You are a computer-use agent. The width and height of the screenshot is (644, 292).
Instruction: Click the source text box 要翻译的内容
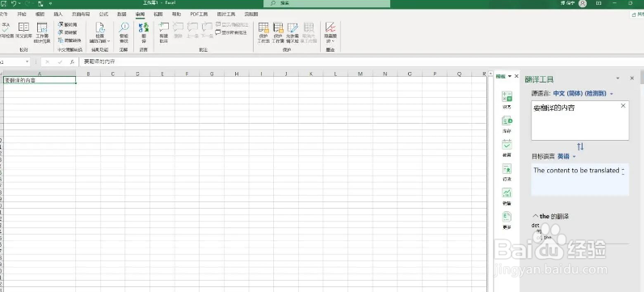tap(580, 121)
